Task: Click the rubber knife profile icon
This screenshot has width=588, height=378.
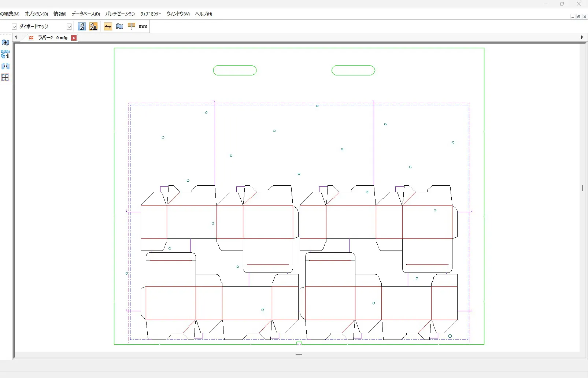Action: coord(132,26)
